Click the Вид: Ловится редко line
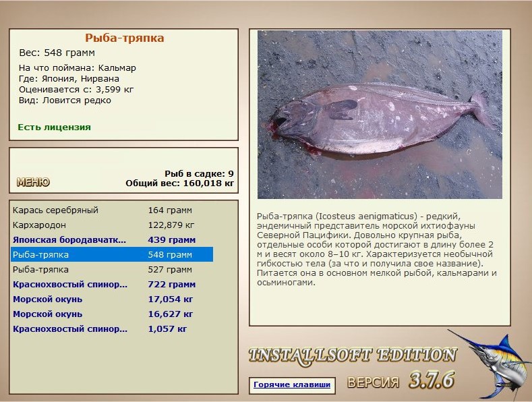Screen dimensions: 532x402 [65, 100]
